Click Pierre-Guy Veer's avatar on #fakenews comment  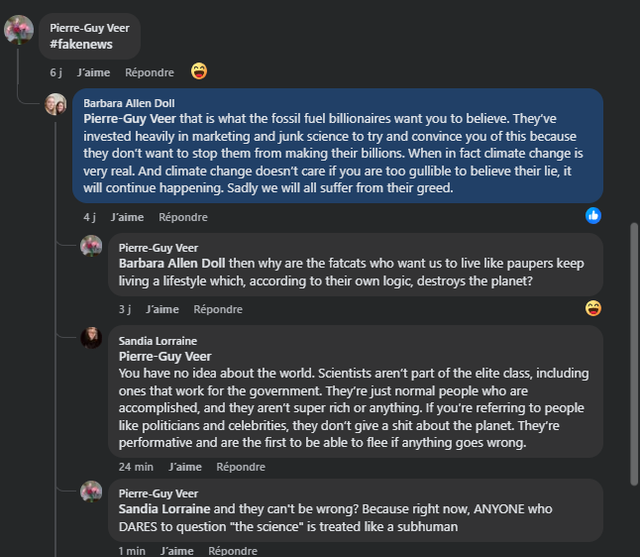click(19, 30)
